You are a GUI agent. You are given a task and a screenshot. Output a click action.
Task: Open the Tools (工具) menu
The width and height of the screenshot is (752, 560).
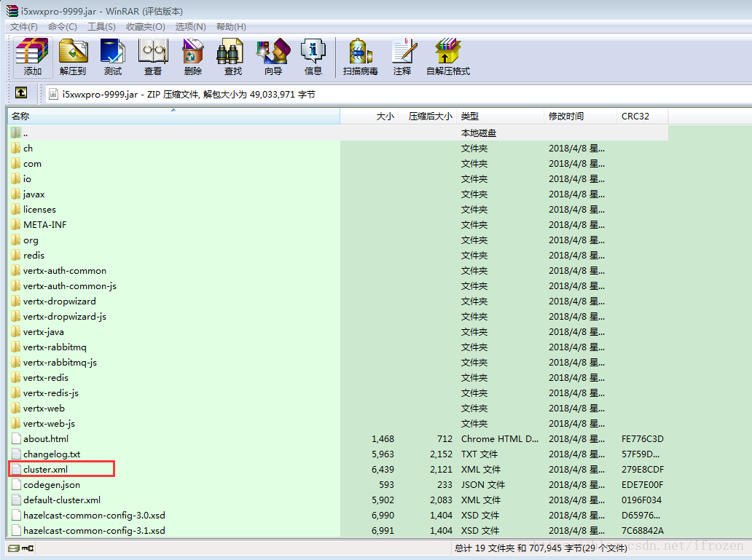point(101,27)
